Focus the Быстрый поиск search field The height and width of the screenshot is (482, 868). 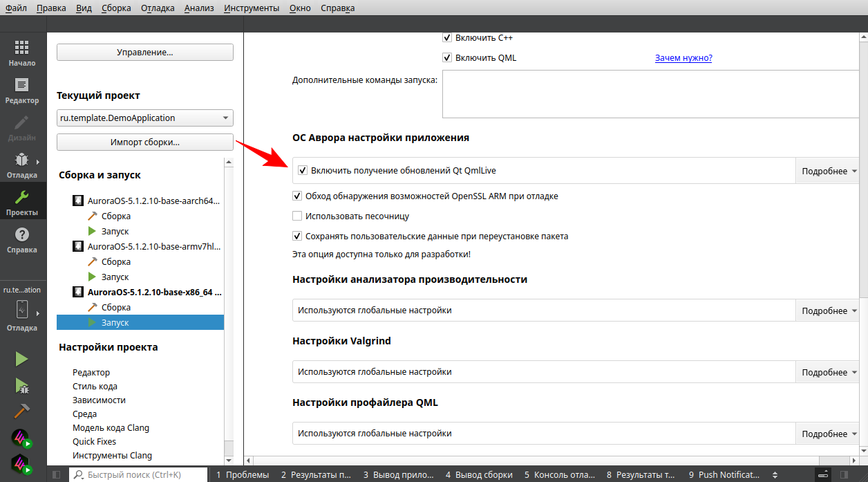coord(138,474)
